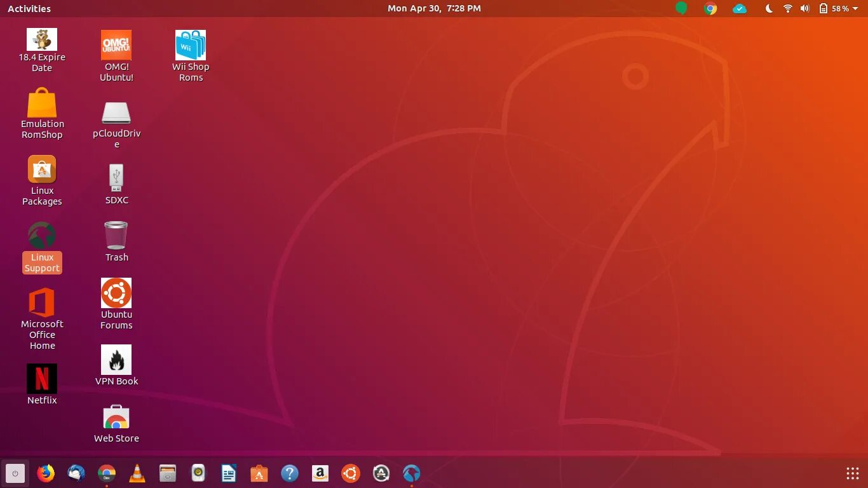Launch Amazon from the dock
Image resolution: width=868 pixels, height=488 pixels.
point(320,473)
